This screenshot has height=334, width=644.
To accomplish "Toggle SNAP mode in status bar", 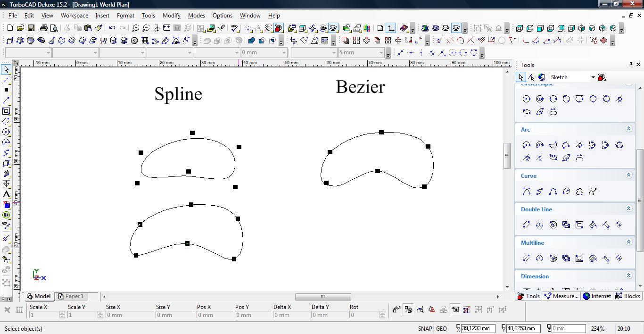I will [424, 329].
